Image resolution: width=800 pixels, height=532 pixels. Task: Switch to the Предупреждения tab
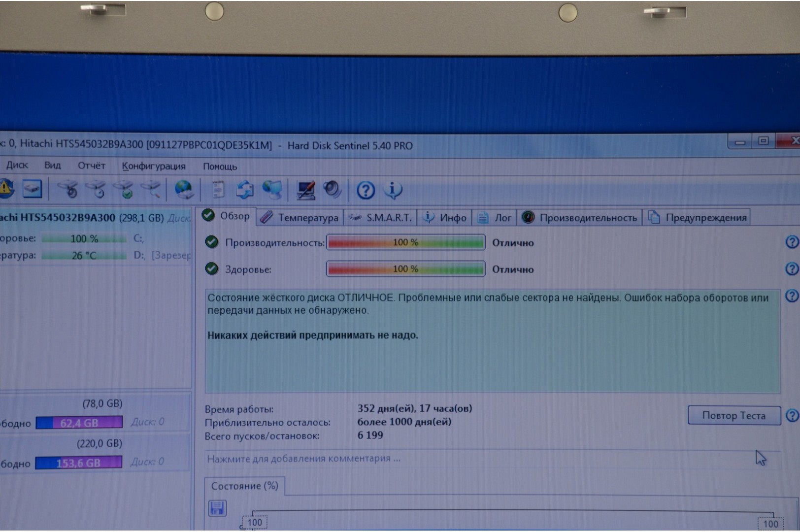tap(698, 218)
